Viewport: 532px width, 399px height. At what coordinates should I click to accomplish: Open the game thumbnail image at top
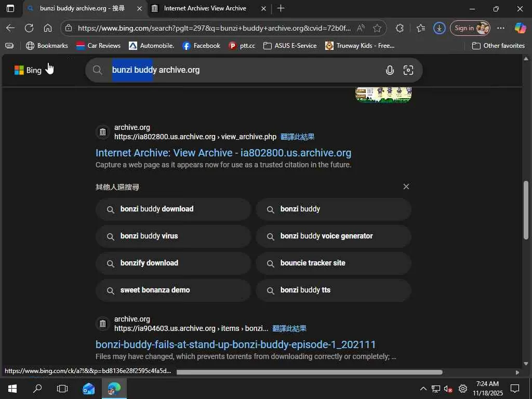pos(383,95)
